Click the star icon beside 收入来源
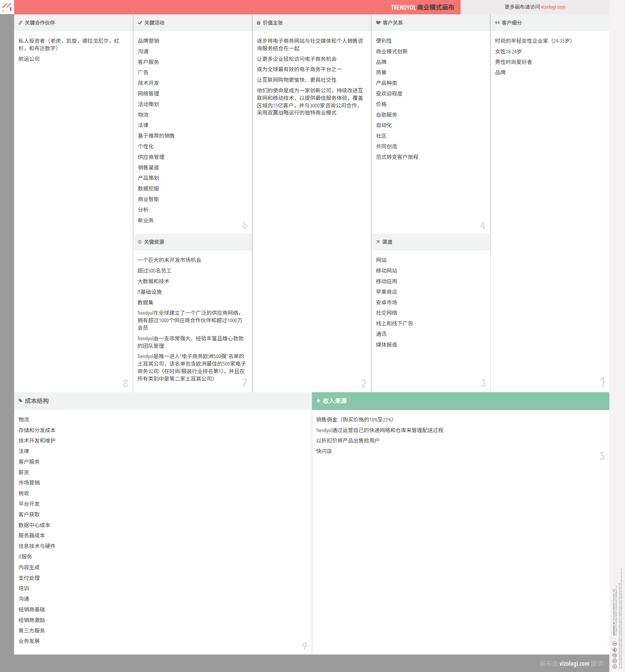The image size is (625, 672). [x=318, y=401]
